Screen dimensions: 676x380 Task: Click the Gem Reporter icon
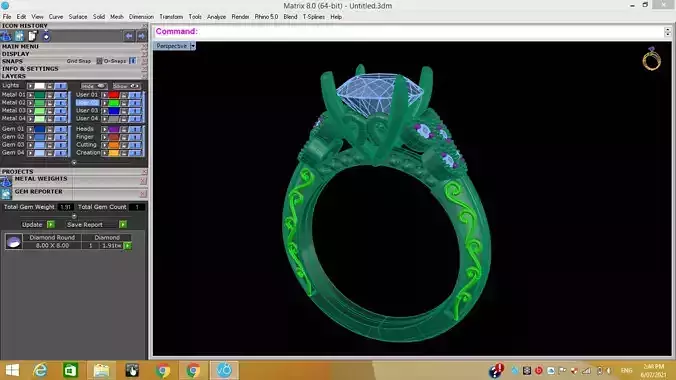pyautogui.click(x=6, y=194)
